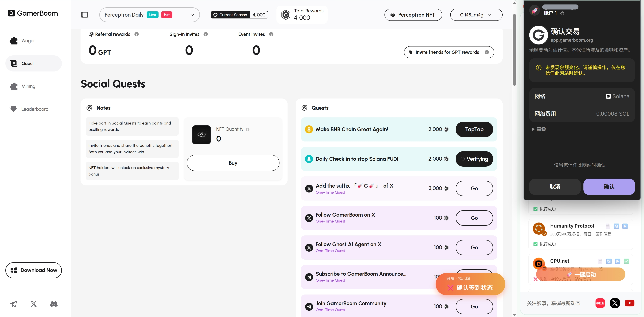Open the 小红书 social link

pos(600,303)
